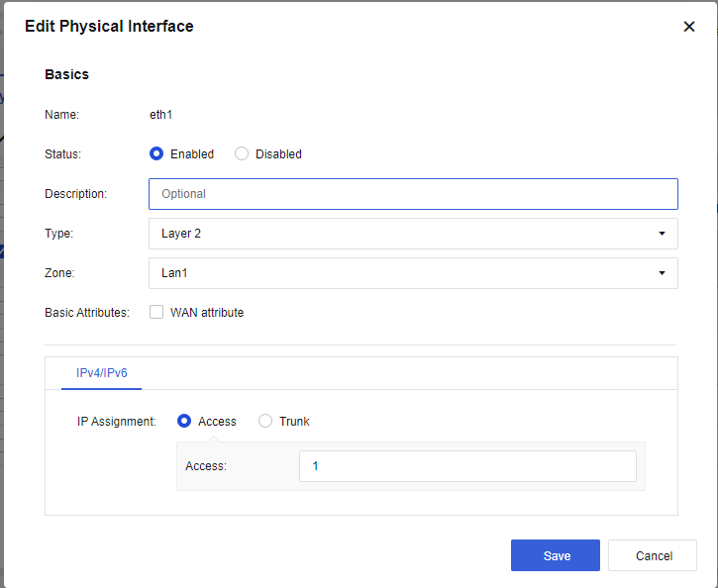Save the physical interface settings
Viewport: 718px width, 588px height.
click(556, 555)
